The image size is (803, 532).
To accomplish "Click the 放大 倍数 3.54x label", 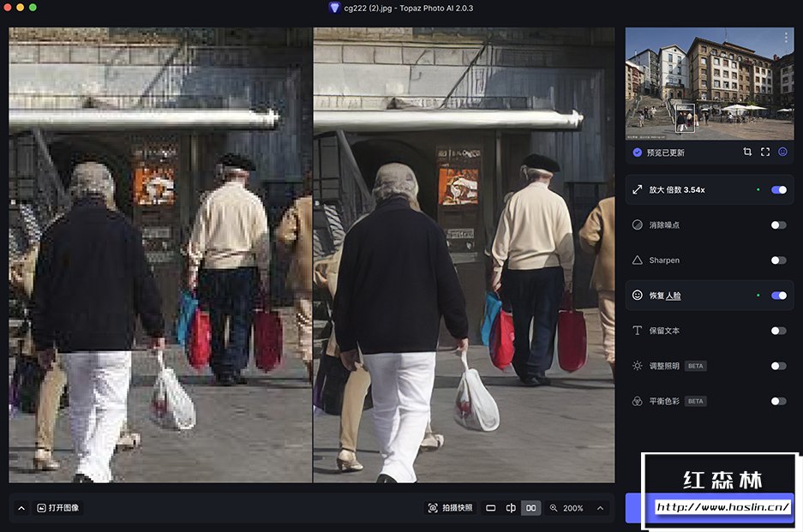I will pyautogui.click(x=677, y=190).
